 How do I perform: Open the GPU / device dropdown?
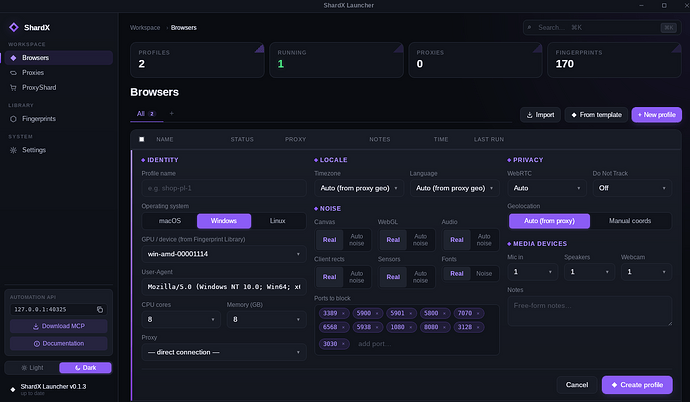pyautogui.click(x=224, y=254)
